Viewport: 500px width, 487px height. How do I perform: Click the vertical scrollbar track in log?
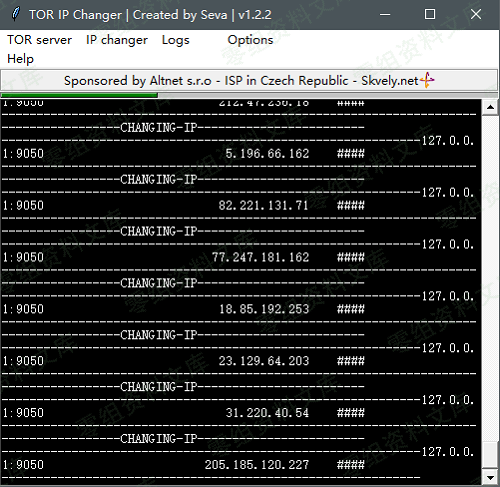click(490, 280)
